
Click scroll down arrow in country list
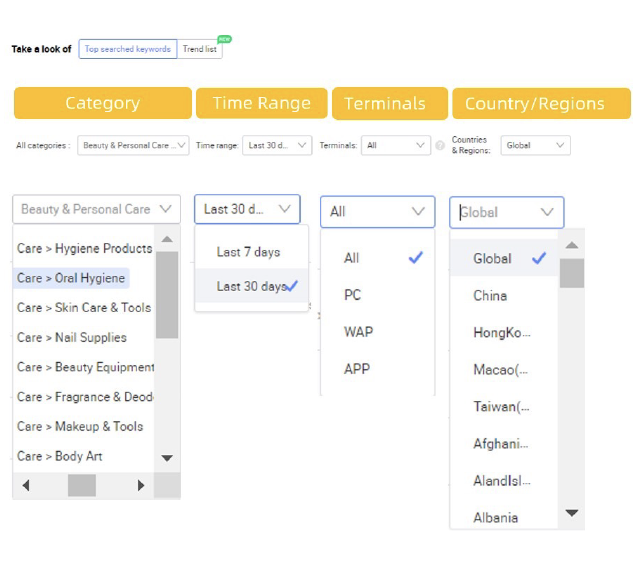[571, 513]
